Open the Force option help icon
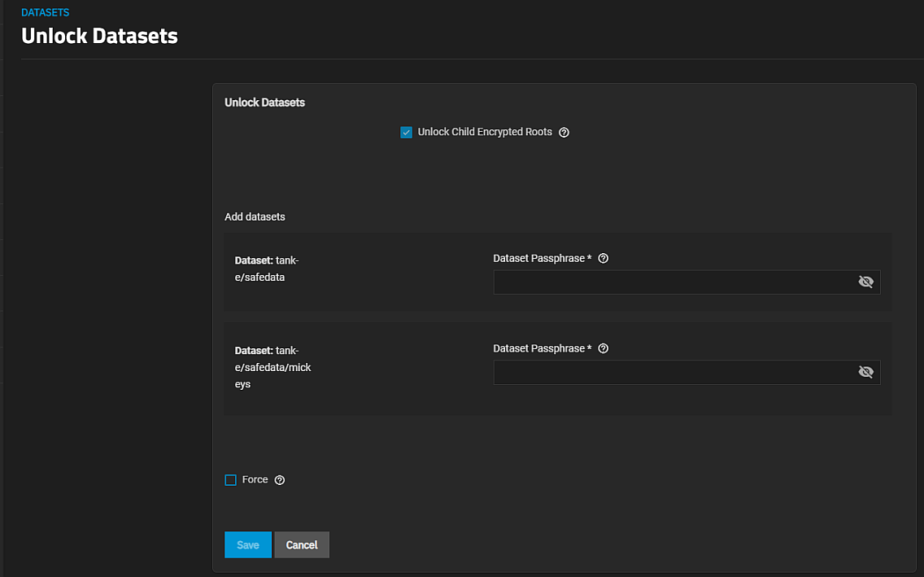This screenshot has height=577, width=924. pyautogui.click(x=280, y=480)
